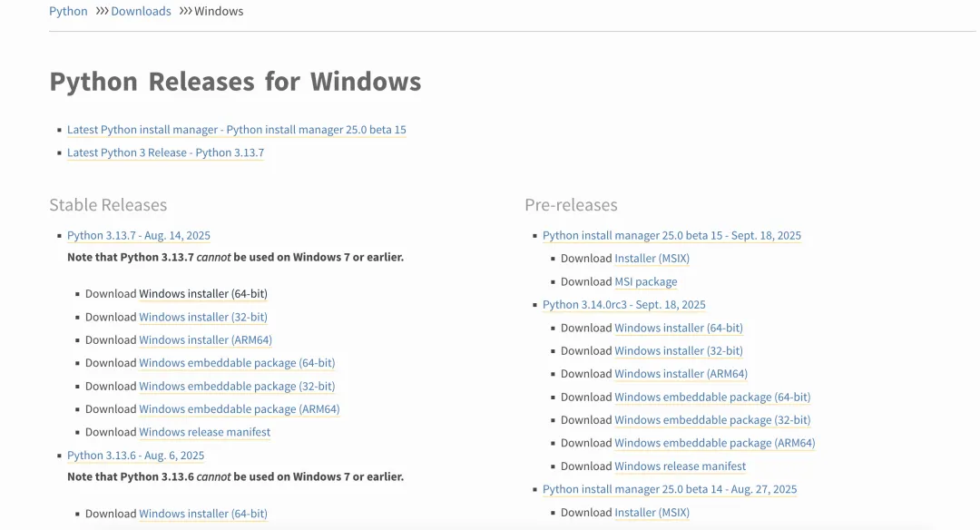The height and width of the screenshot is (530, 980).
Task: Download Python 3.13.6 Windows installer (64-bit)
Action: pyautogui.click(x=203, y=514)
